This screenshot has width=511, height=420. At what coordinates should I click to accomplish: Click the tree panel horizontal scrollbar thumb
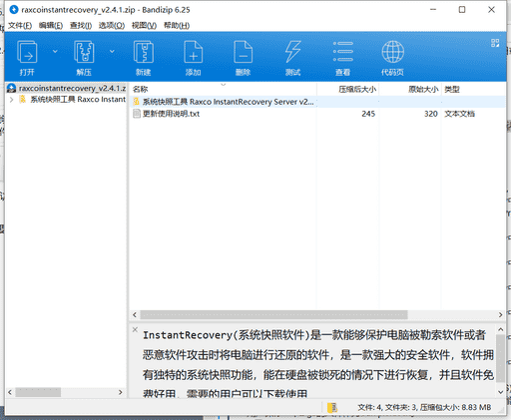(38, 392)
